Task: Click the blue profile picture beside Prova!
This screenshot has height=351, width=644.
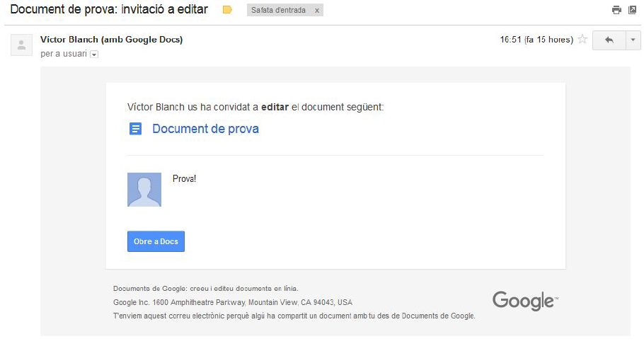Action: [x=144, y=190]
